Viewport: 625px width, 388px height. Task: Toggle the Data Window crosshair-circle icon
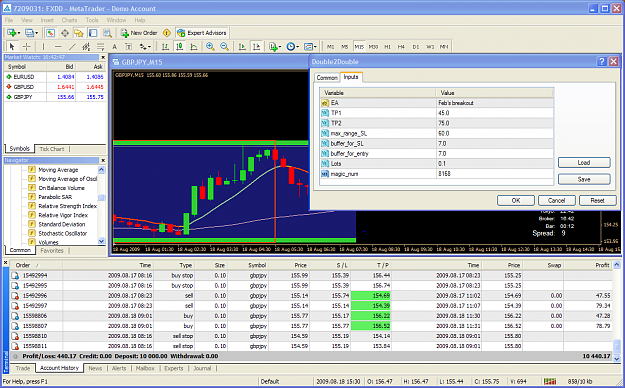[65, 33]
